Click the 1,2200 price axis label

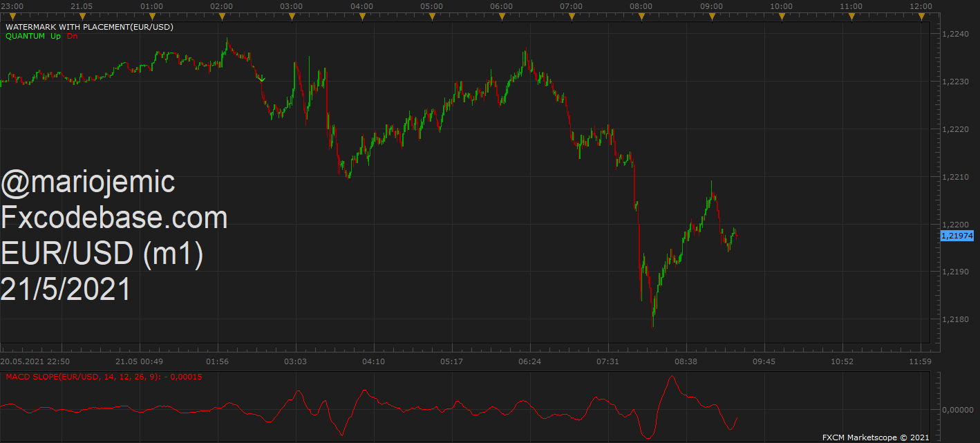click(957, 225)
